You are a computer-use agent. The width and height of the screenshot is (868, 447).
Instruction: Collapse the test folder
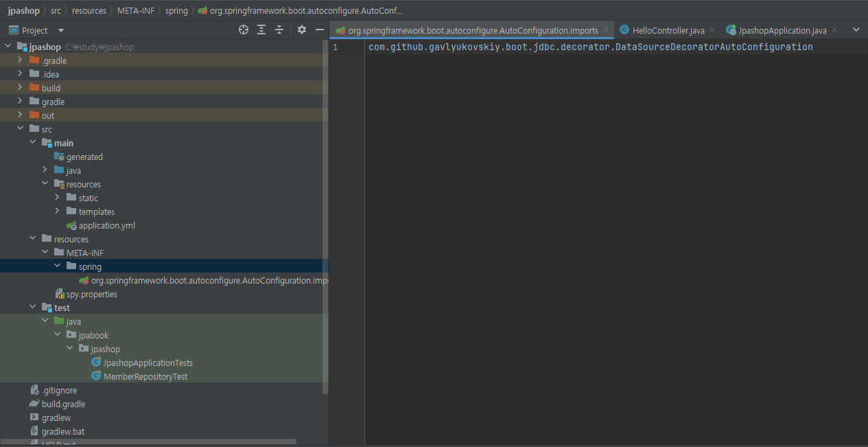pyautogui.click(x=33, y=308)
